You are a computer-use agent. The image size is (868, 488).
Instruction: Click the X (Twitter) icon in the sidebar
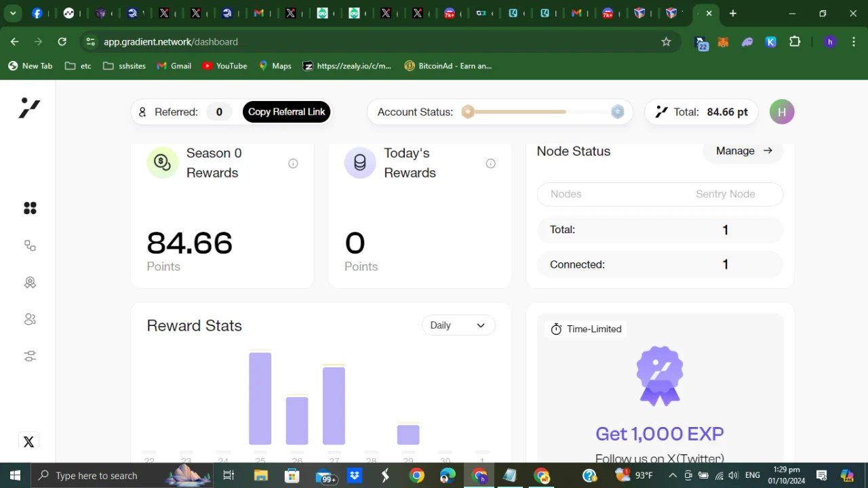pos(28,442)
